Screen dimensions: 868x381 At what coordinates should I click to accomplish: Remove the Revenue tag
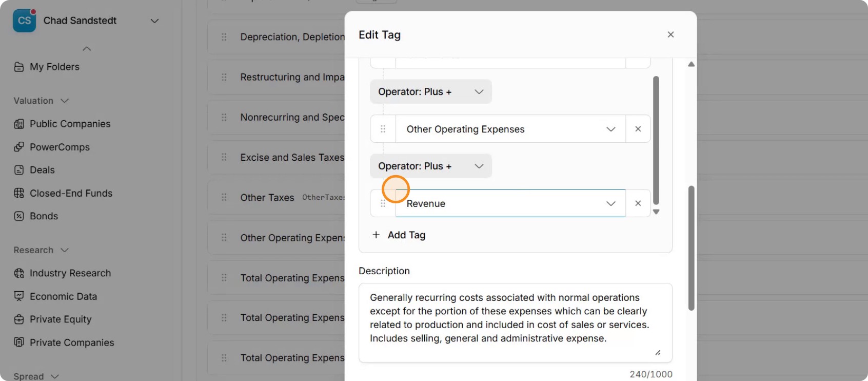pos(638,203)
